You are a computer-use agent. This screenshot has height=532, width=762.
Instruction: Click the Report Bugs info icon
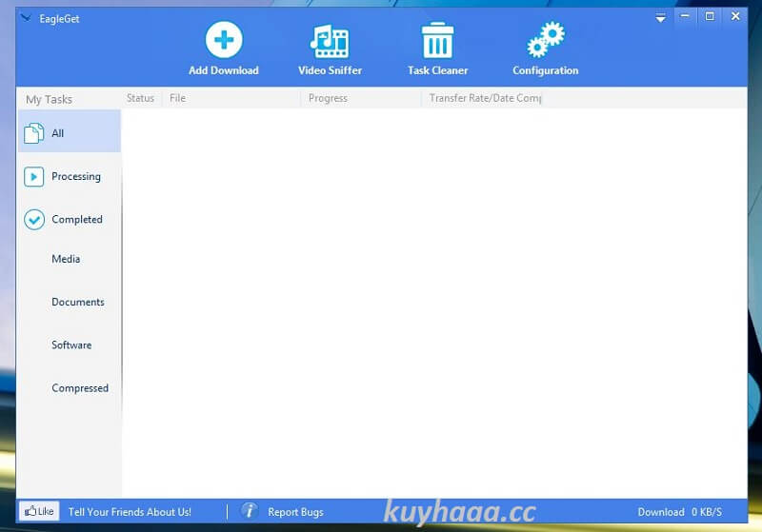coord(250,511)
